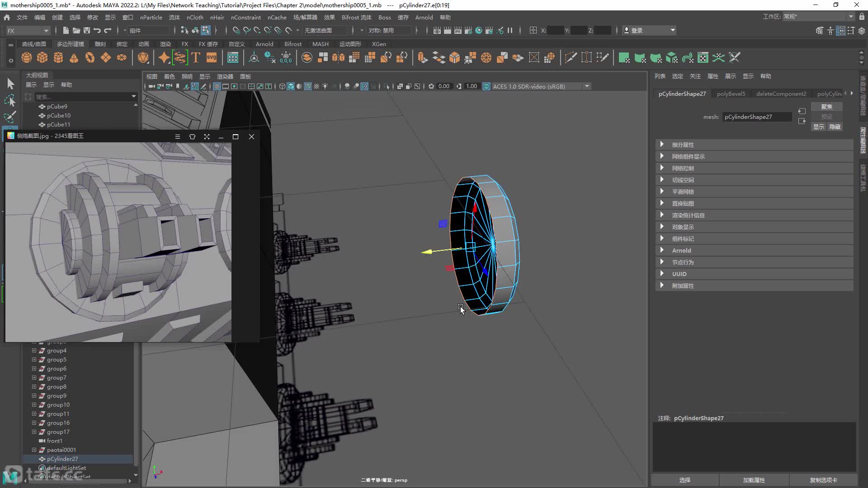Create a polygon cone from the shelf
This screenshot has width=868, height=488.
pos(74,58)
